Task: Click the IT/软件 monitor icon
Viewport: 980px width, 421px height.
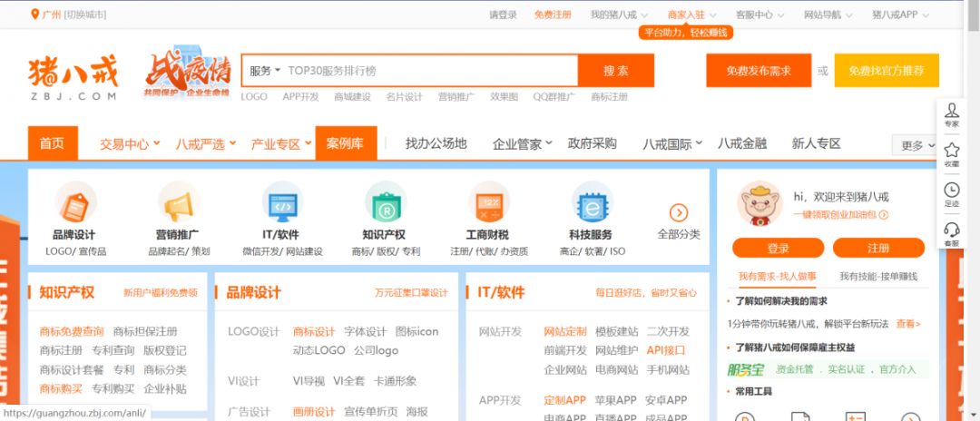Action: [282, 201]
